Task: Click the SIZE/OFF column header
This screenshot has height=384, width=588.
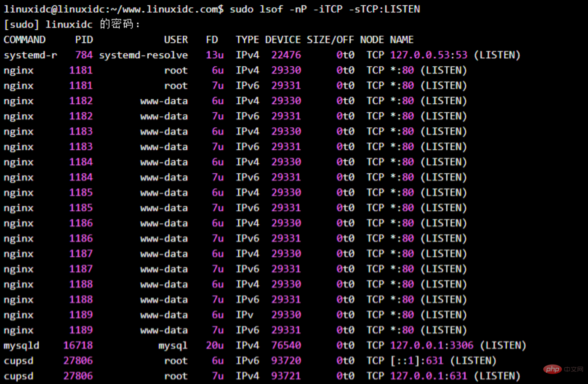Action: [x=330, y=40]
